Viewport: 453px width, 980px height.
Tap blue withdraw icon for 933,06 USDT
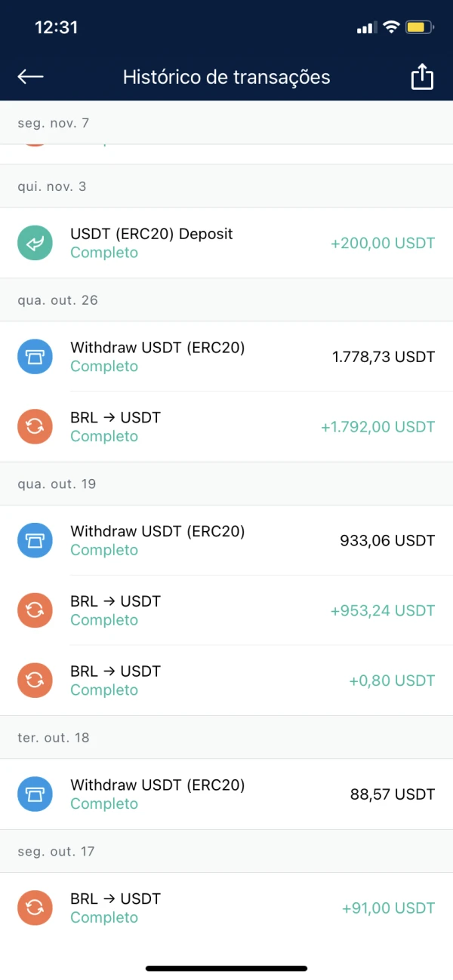click(x=35, y=540)
